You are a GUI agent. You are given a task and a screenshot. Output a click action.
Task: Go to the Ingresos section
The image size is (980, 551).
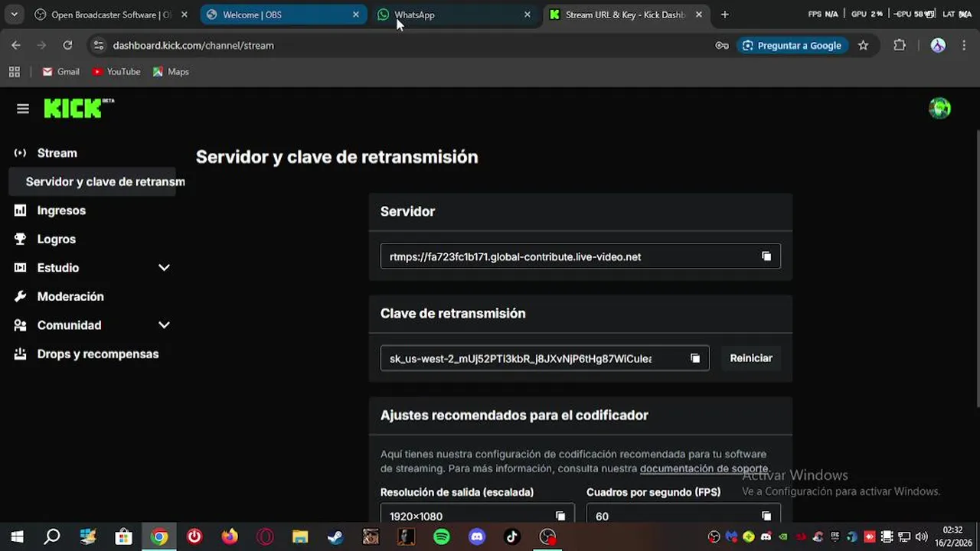(61, 210)
